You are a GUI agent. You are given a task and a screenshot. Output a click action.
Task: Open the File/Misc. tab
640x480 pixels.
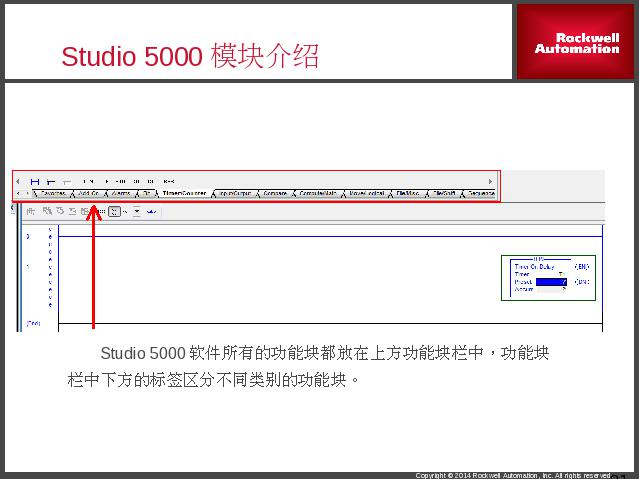tap(408, 193)
